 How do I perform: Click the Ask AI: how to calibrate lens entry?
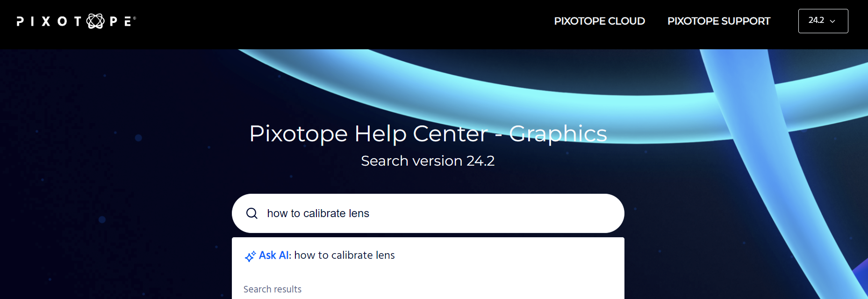pyautogui.click(x=320, y=255)
